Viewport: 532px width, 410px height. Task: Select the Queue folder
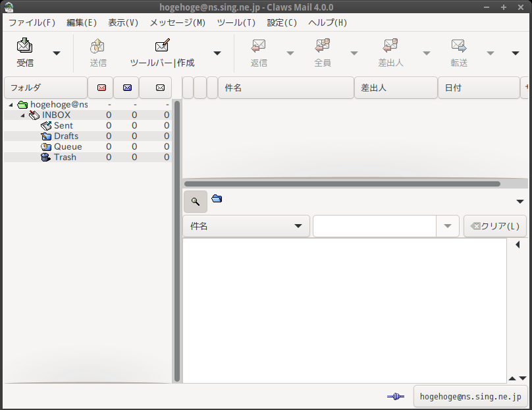point(88,146)
